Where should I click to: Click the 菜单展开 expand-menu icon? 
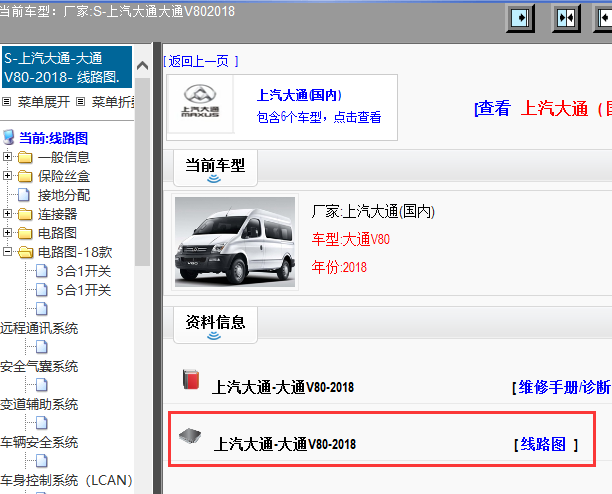[6, 102]
